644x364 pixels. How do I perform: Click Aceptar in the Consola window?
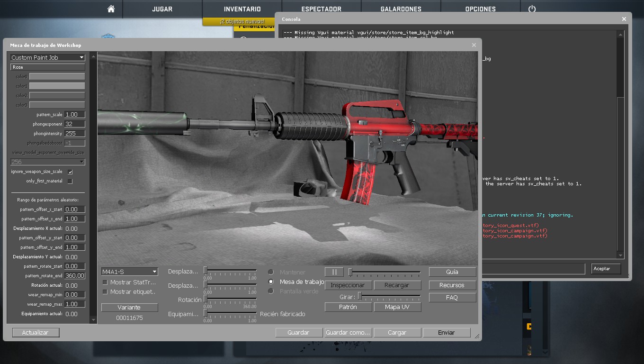coord(606,268)
